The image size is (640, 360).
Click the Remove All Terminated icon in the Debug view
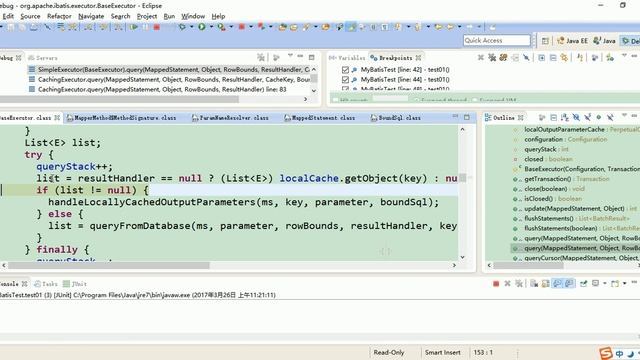pyautogui.click(x=261, y=57)
